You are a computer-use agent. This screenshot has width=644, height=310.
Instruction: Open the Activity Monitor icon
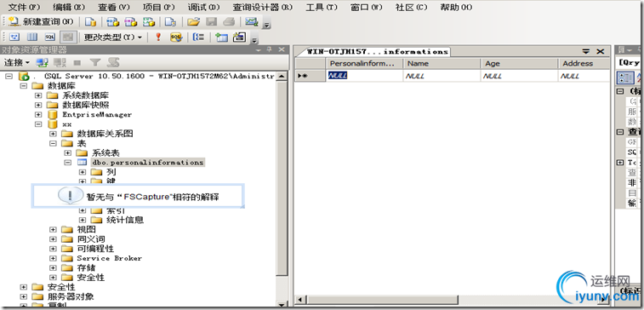pyautogui.click(x=251, y=22)
